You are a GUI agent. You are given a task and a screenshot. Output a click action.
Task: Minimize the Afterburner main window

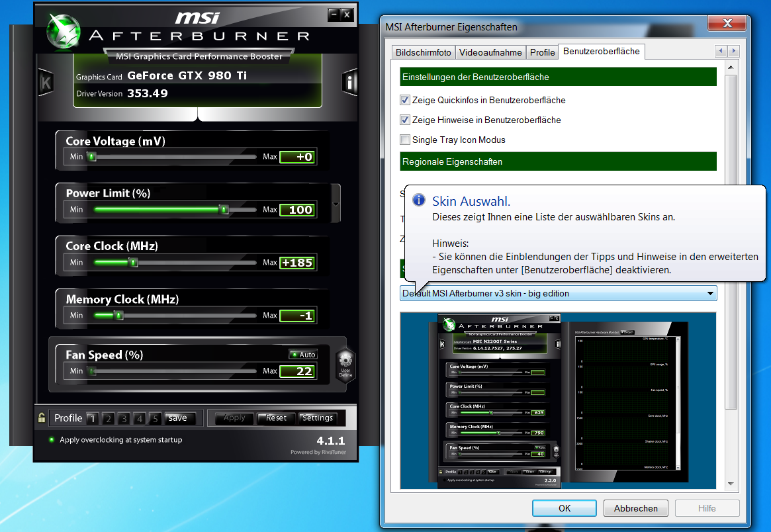point(334,15)
